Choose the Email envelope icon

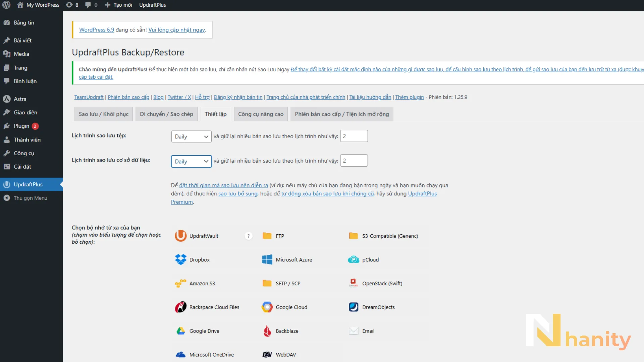(x=354, y=331)
